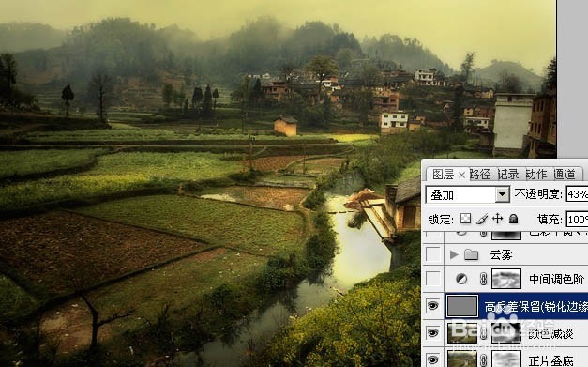Click the 填充 fill field showing 100%
The image size is (588, 367).
coord(577,220)
